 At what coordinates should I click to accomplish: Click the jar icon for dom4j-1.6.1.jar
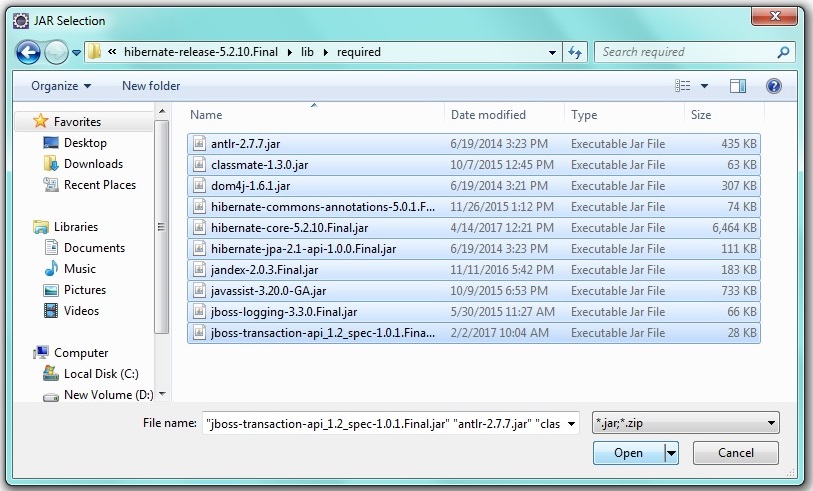point(199,186)
